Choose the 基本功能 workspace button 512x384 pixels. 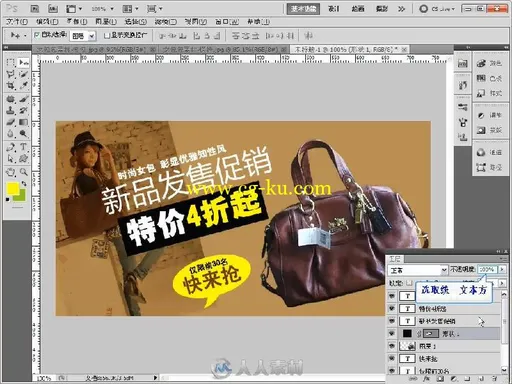pyautogui.click(x=303, y=9)
